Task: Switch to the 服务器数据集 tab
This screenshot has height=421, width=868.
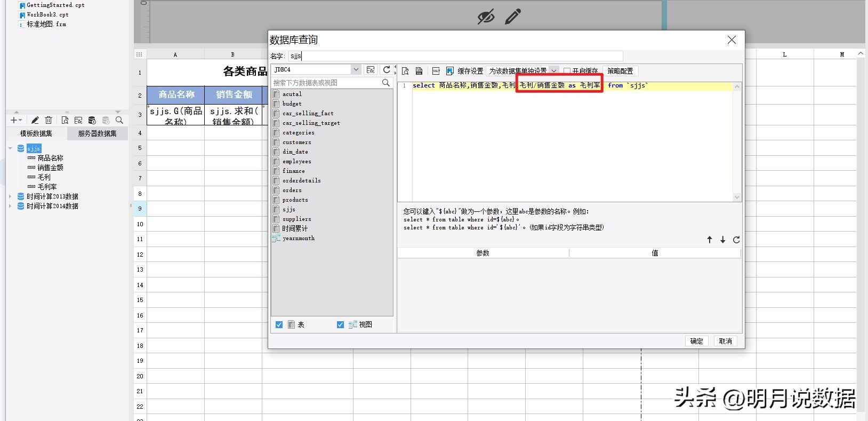Action: 97,133
